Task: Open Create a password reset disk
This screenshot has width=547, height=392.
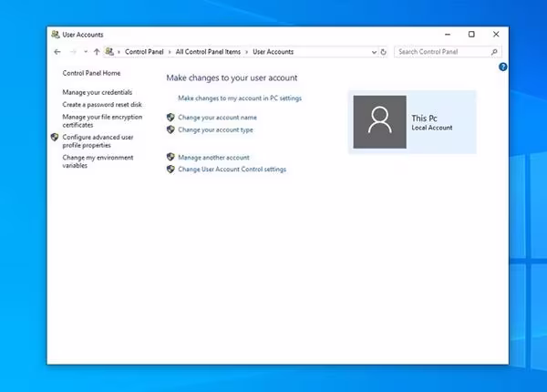Action: (x=102, y=104)
